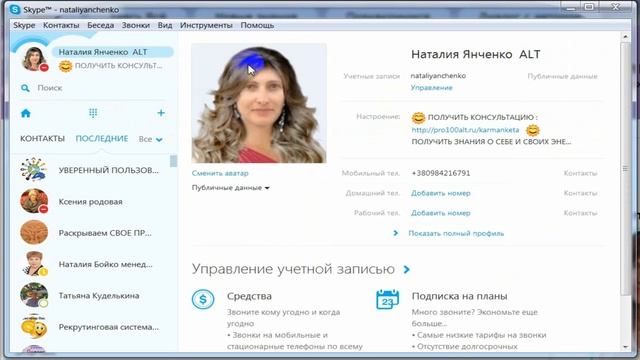Click main panel scrollbar up arrow
Image resolution: width=640 pixels, height=360 pixels.
tap(626, 37)
